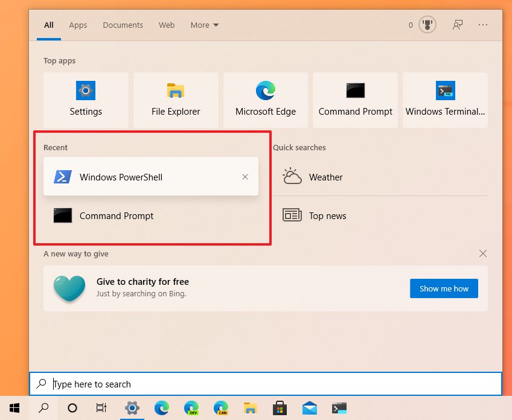512x420 pixels.
Task: Switch to the Apps tab
Action: 78,25
